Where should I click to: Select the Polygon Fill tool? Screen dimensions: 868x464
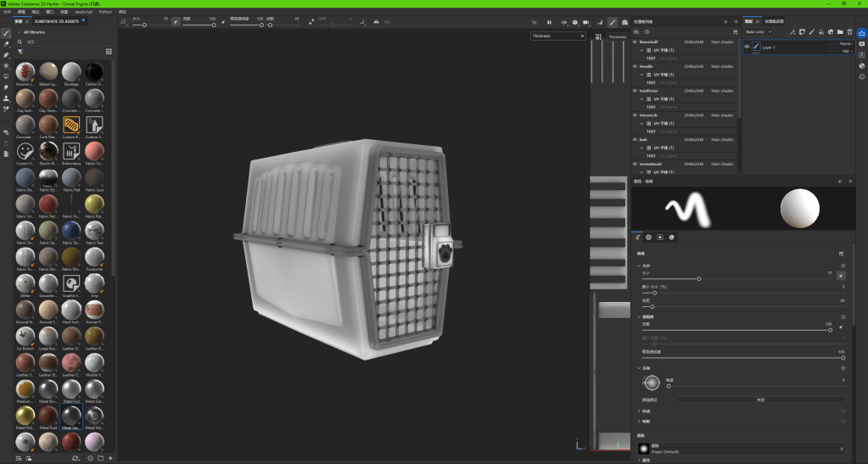pos(7,65)
